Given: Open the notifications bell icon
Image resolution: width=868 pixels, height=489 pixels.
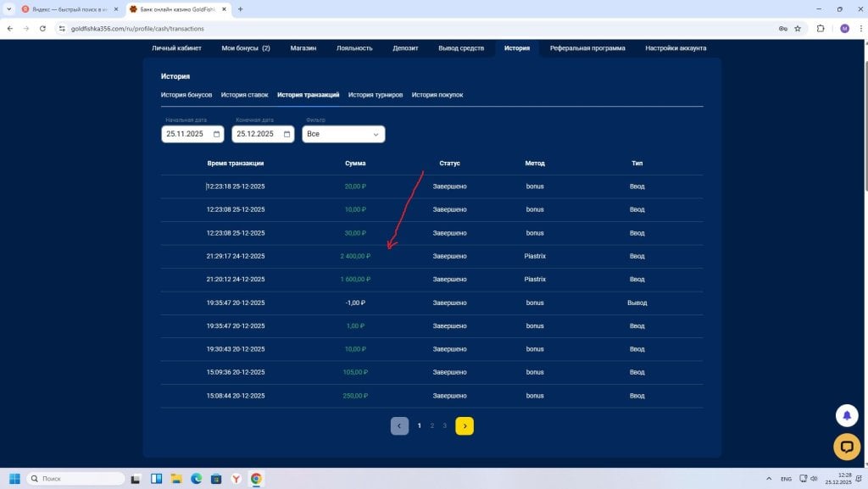Looking at the screenshot, I should coord(847,415).
